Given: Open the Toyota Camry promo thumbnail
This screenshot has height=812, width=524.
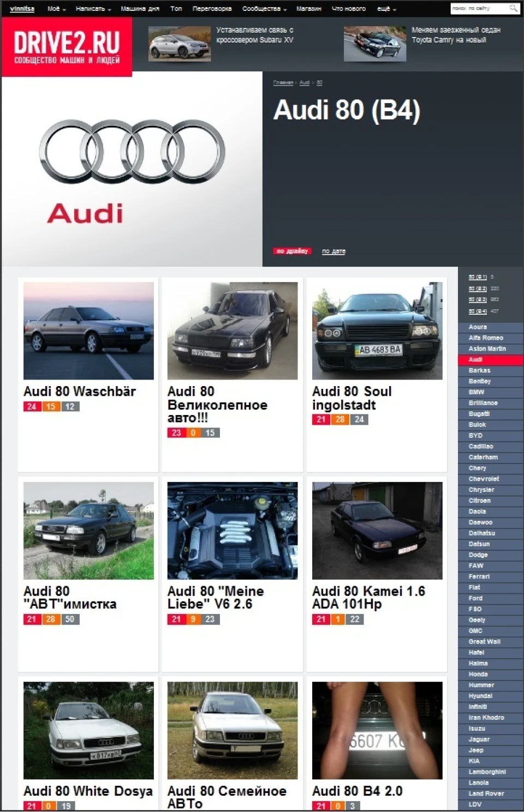Looking at the screenshot, I should (x=375, y=44).
